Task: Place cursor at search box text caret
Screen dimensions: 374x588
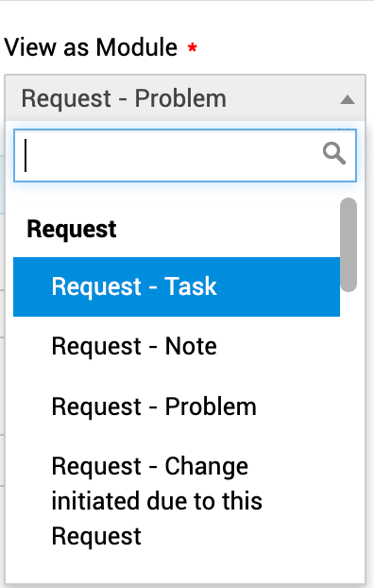Action: click(x=25, y=155)
